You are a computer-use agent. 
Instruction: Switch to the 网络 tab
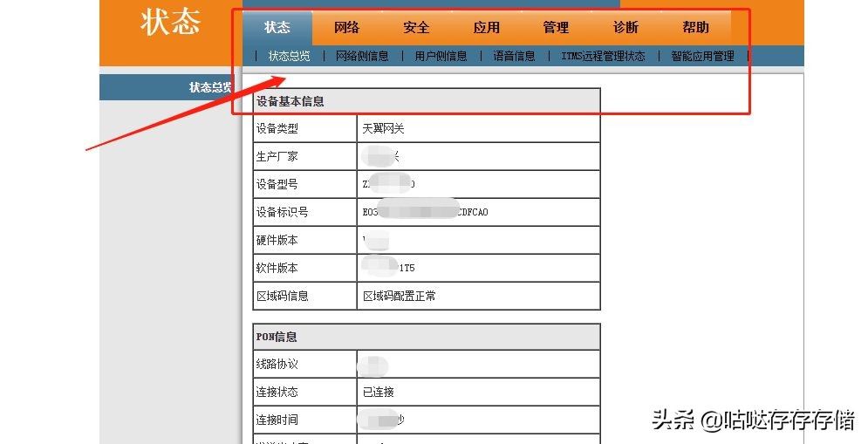point(347,27)
